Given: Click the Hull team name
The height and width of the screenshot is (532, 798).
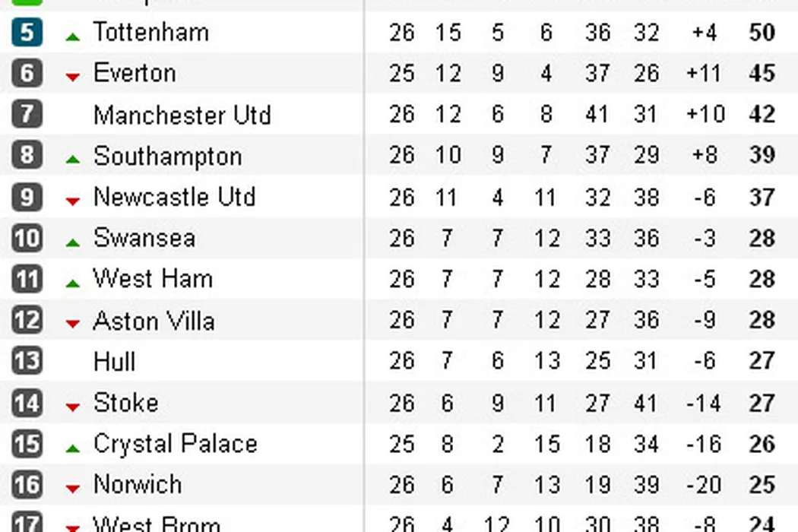Looking at the screenshot, I should pos(114,361).
